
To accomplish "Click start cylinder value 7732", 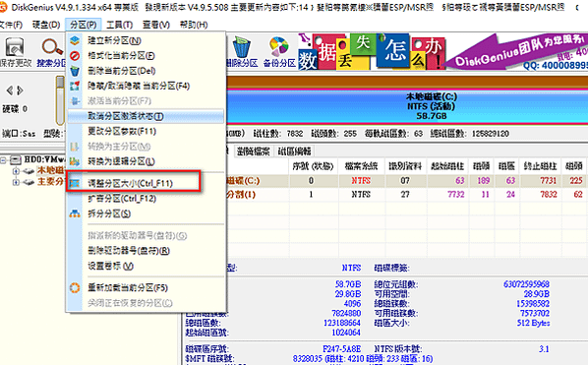I will [x=455, y=195].
